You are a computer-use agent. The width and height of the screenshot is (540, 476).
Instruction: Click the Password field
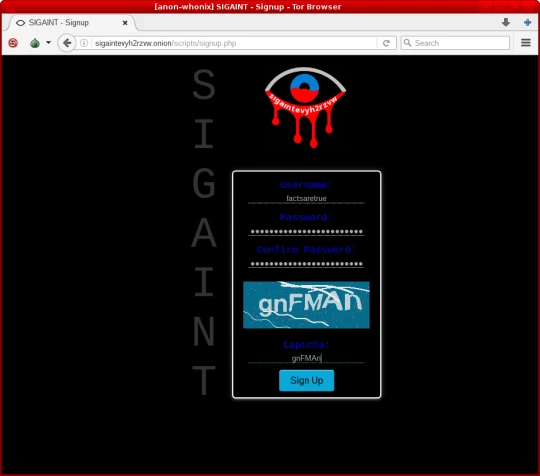[x=306, y=231]
